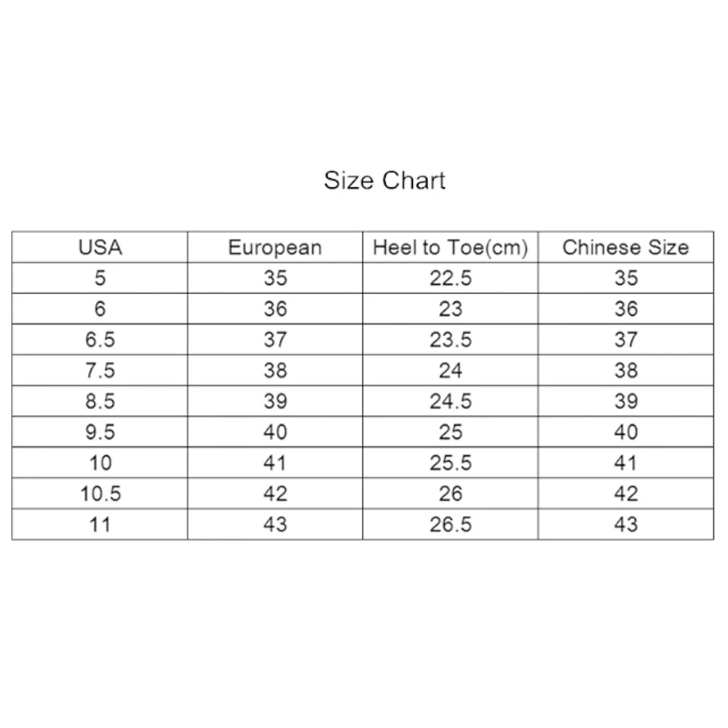Select heel to toe 25 cell
Viewport: 728px width, 728px height.
coord(451,432)
